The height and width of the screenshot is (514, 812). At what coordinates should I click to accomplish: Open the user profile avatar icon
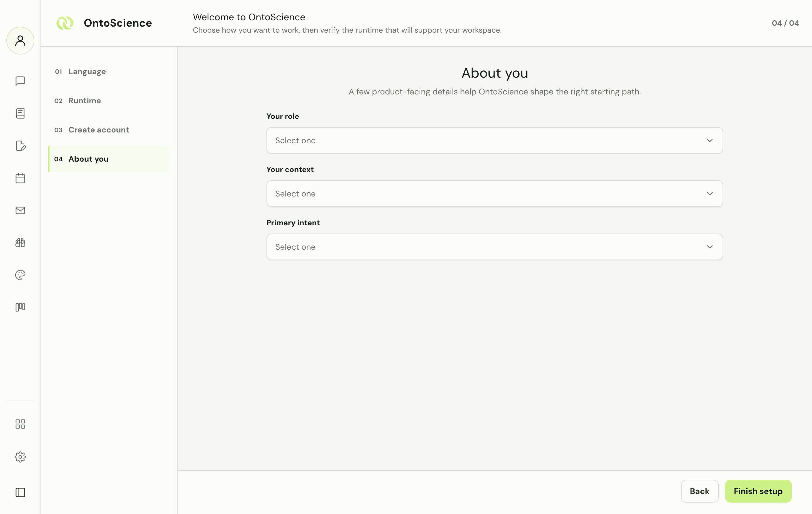(x=20, y=41)
